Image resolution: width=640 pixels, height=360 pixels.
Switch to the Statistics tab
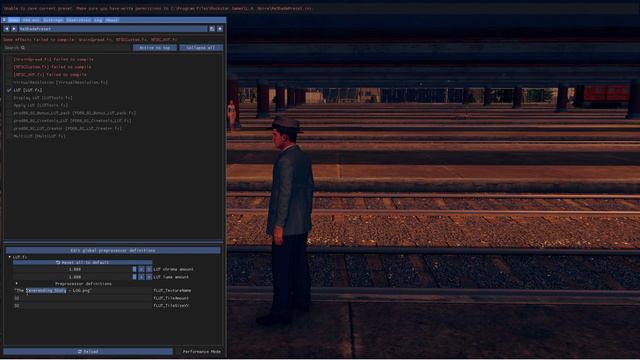(x=78, y=20)
